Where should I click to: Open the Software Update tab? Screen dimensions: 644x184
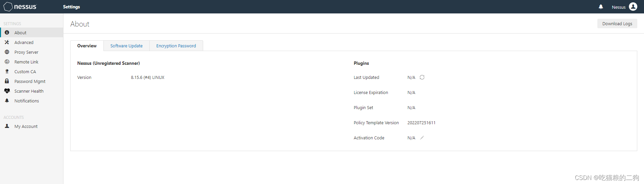tap(126, 46)
